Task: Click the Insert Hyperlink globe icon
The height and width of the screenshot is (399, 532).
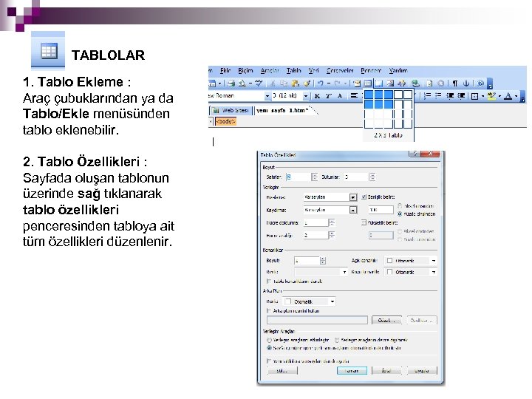Action: pyautogui.click(x=415, y=83)
